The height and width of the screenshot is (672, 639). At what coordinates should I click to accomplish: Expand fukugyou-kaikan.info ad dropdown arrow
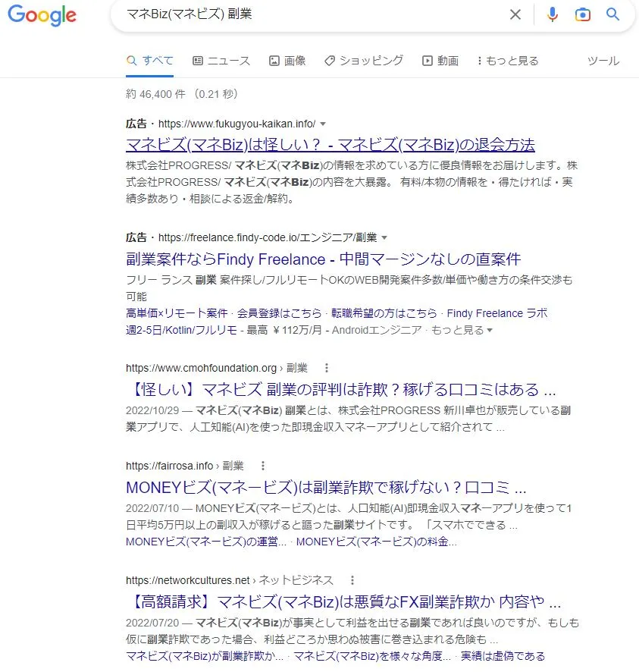[x=323, y=124]
